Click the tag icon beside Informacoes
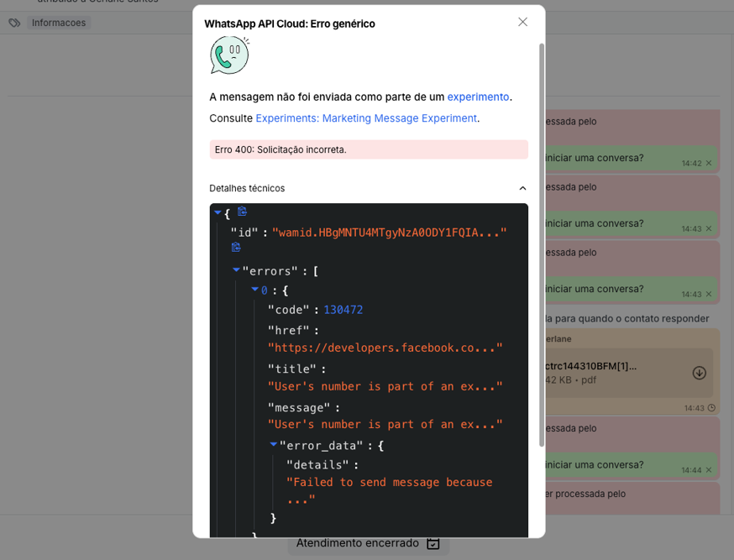 tap(14, 23)
